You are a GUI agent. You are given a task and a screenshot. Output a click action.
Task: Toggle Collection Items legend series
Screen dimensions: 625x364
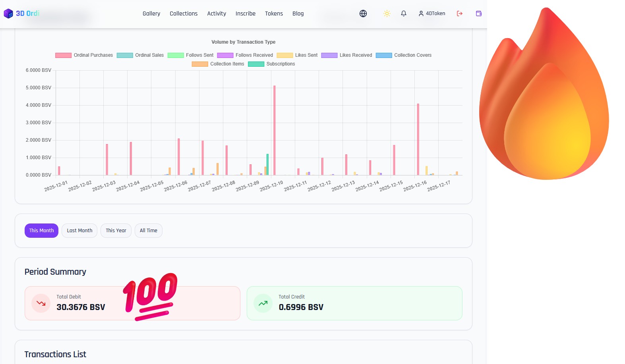[218, 64]
